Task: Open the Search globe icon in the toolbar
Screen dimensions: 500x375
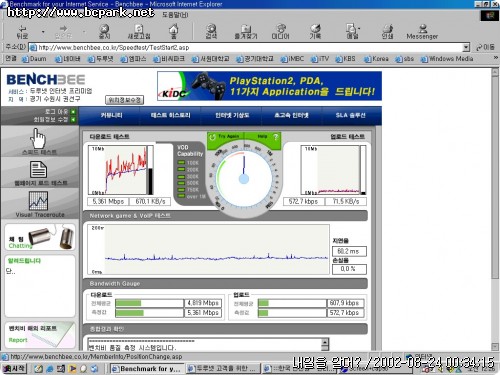Action: [x=211, y=31]
